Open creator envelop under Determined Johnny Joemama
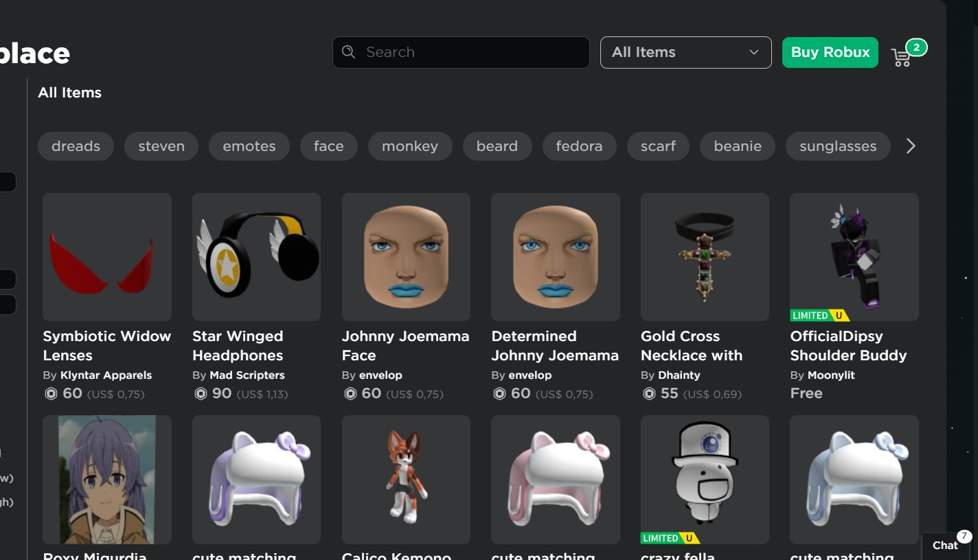 tap(530, 375)
